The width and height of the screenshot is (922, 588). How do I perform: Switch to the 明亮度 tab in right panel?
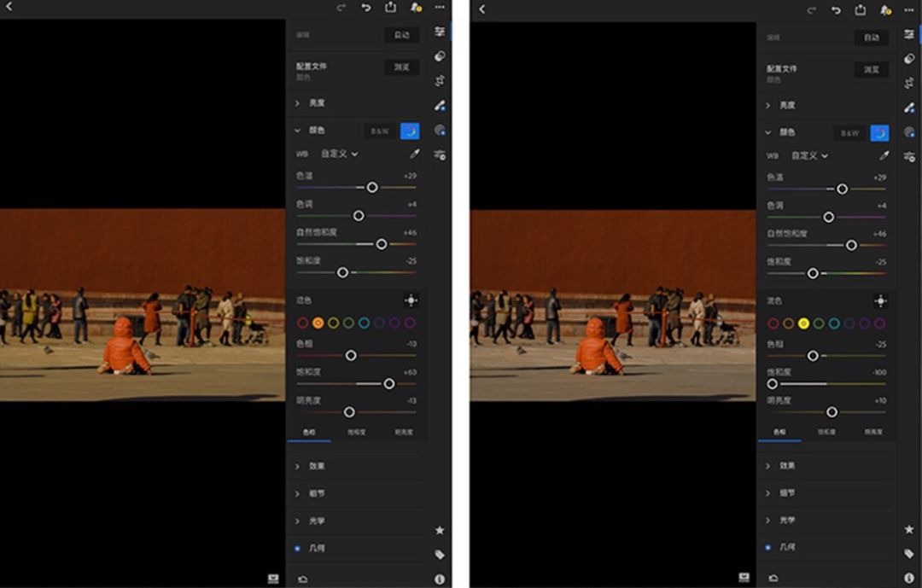coord(873,433)
